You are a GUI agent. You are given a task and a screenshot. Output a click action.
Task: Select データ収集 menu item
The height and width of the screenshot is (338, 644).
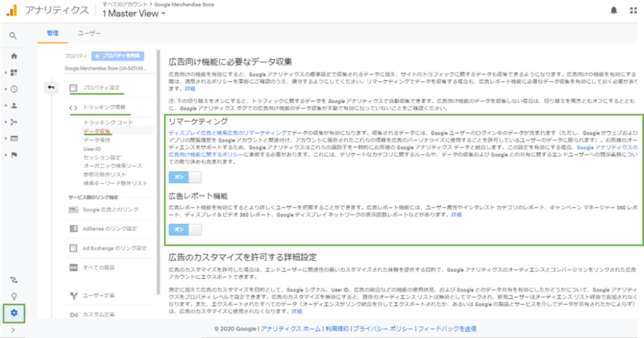pos(97,131)
